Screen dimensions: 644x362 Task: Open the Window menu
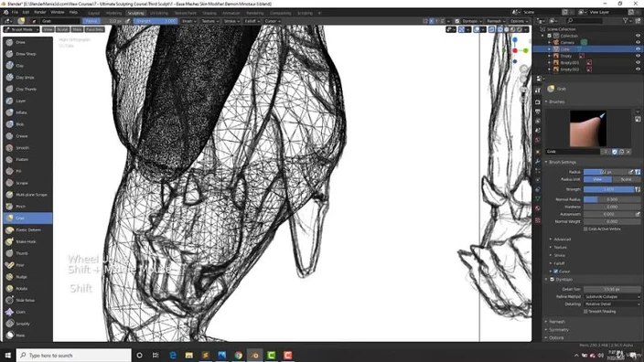57,12
